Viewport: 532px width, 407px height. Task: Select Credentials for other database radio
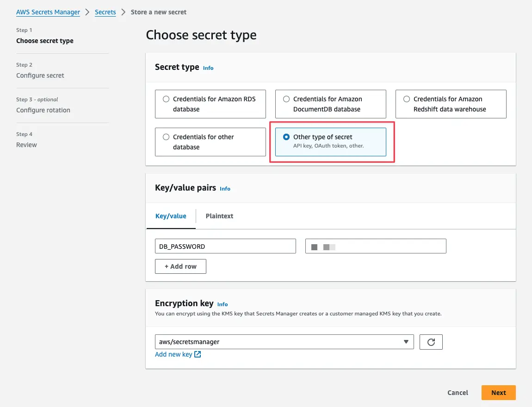166,137
